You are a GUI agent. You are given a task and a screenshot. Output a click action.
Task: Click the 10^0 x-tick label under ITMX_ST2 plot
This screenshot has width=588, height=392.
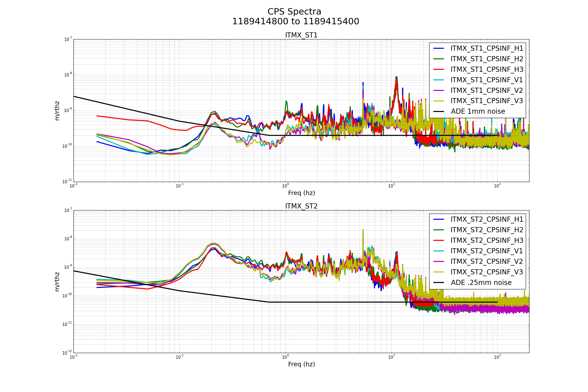tap(285, 357)
